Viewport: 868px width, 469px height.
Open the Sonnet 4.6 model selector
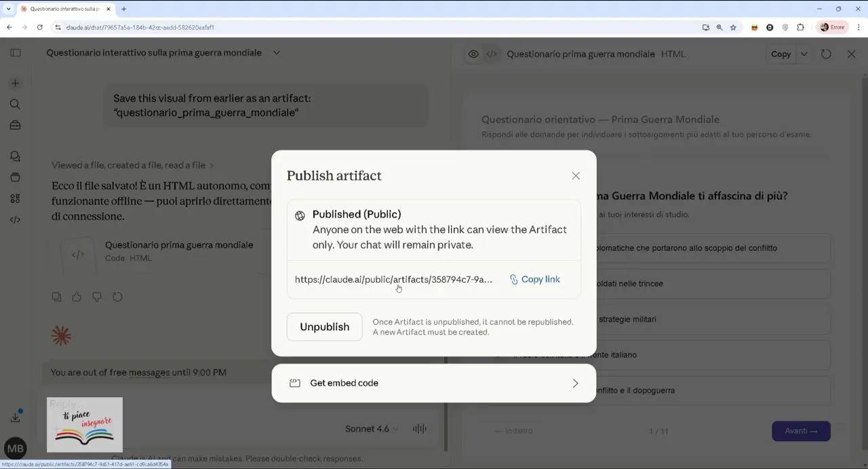(x=372, y=428)
